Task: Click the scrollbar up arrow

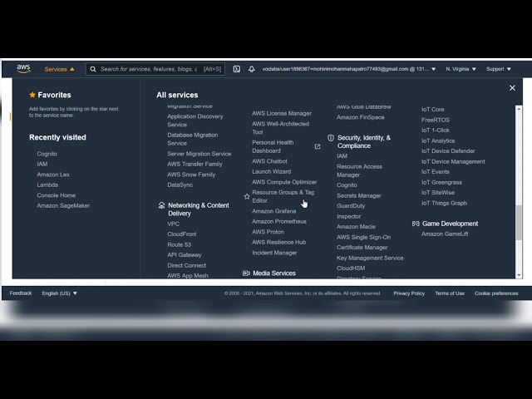Action: pos(519,109)
